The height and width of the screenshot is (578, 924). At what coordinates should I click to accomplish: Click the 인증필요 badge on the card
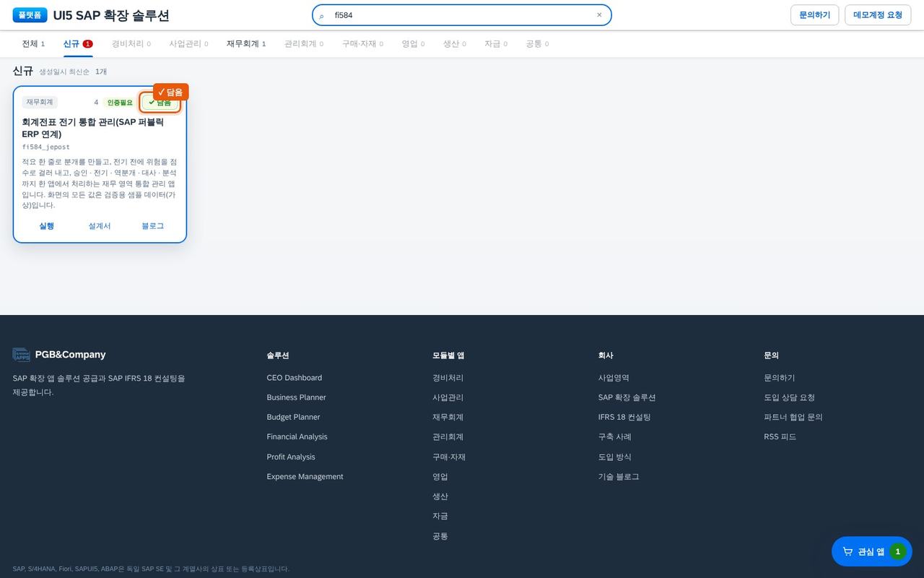120,103
